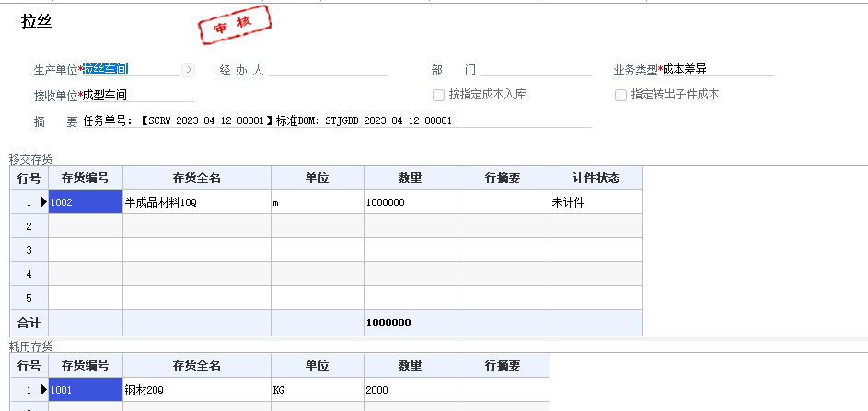Select the 1001 code cell in 耗用存货
868x411 pixels.
click(85, 390)
